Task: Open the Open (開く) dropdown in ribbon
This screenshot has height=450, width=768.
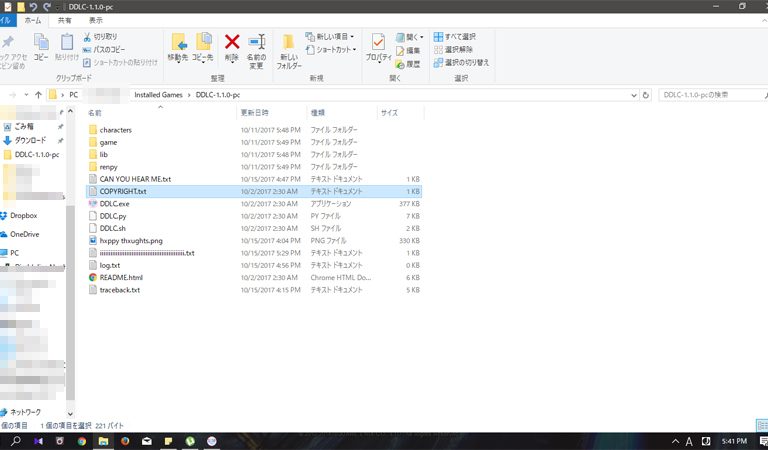Action: click(409, 37)
